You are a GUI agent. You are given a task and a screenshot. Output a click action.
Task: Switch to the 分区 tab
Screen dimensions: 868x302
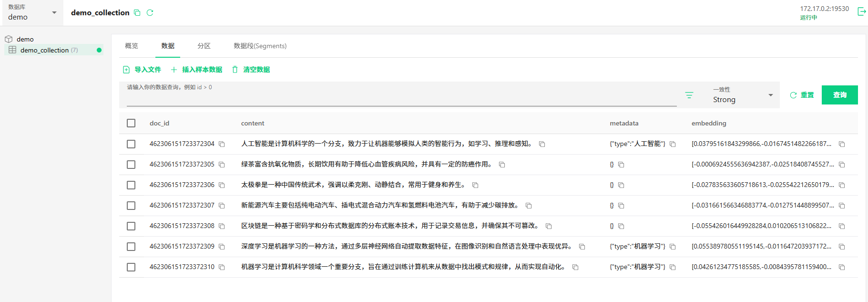tap(204, 46)
